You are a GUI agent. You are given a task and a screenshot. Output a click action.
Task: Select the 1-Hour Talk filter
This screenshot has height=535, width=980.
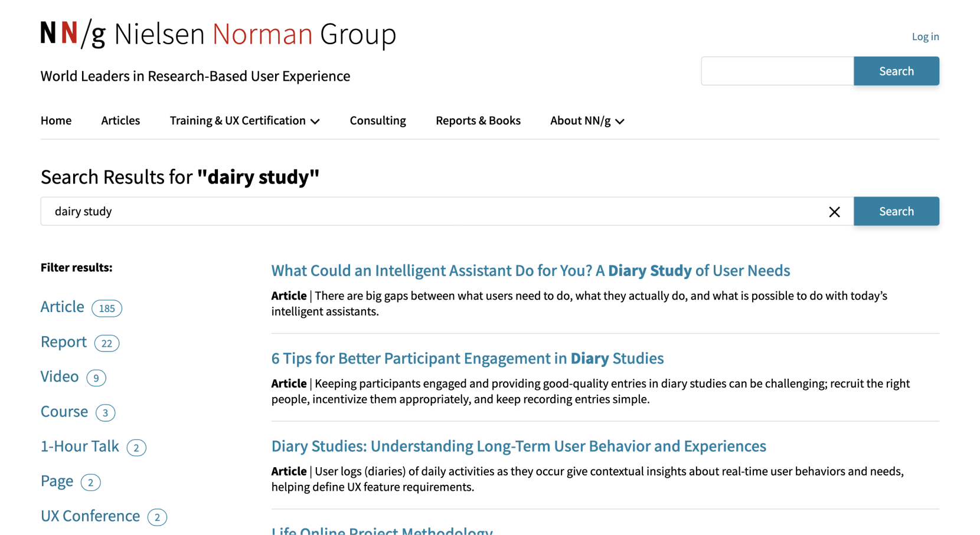click(79, 447)
